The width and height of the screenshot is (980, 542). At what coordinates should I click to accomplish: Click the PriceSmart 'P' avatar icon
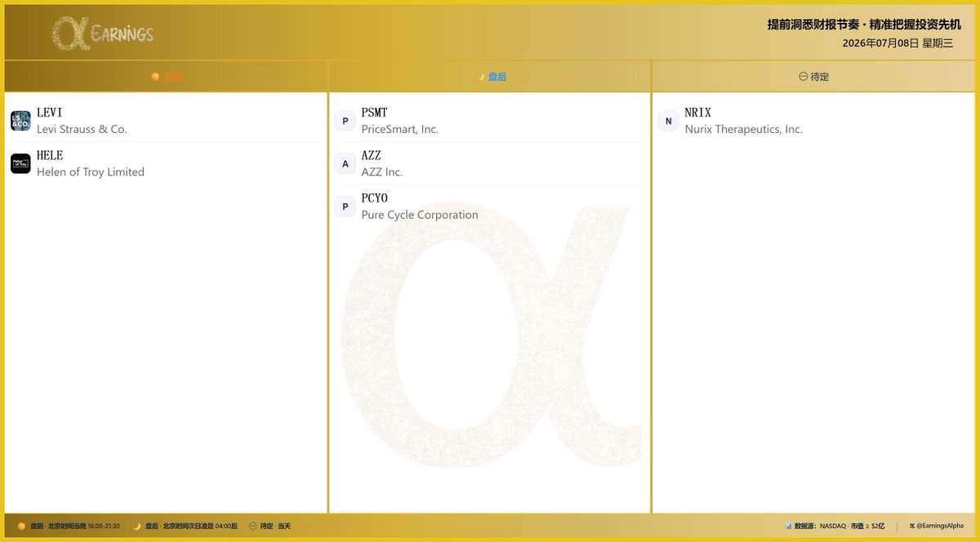pyautogui.click(x=345, y=121)
